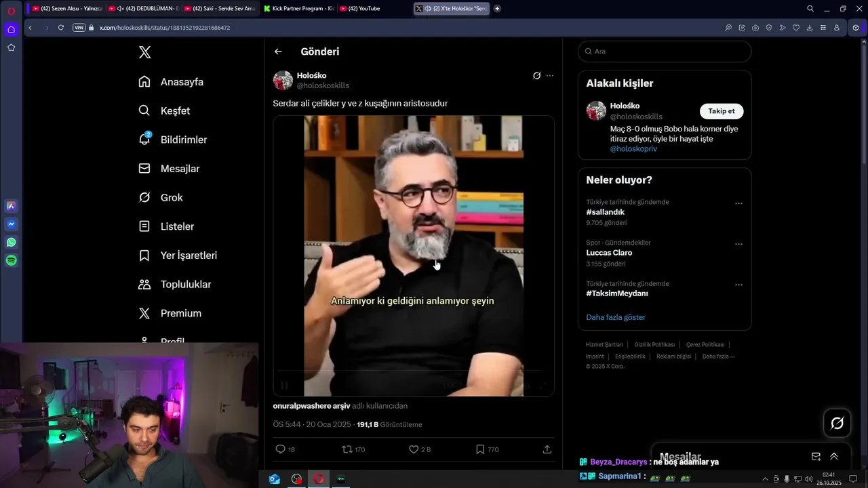Show hidden system tray icons chevron
Viewport: 868px width, 488px height.
(765, 479)
